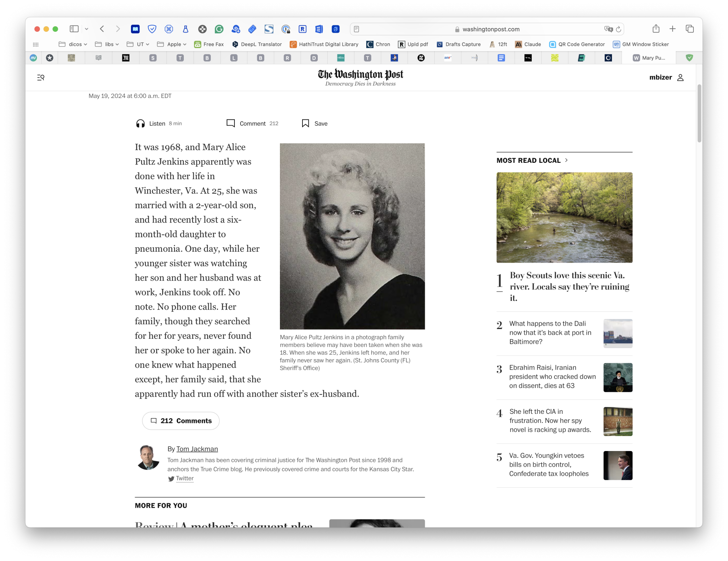Screen dimensions: 728x561
Task: Open the page translate icon
Action: (608, 29)
